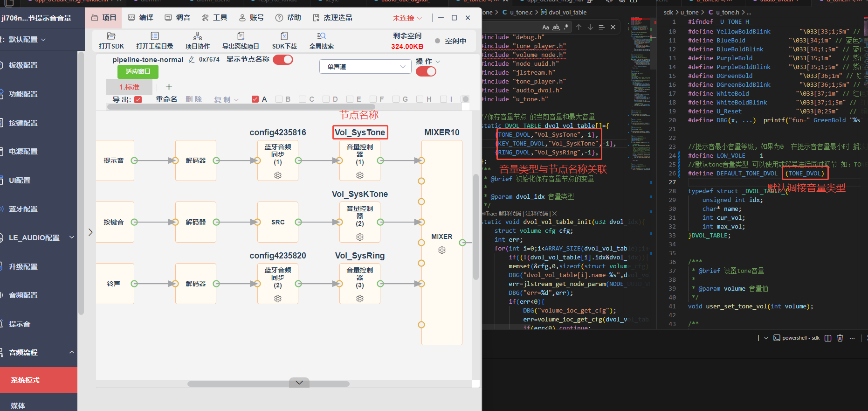The height and width of the screenshot is (411, 868).
Task: Click the 打开SDK folder icon
Action: [111, 36]
